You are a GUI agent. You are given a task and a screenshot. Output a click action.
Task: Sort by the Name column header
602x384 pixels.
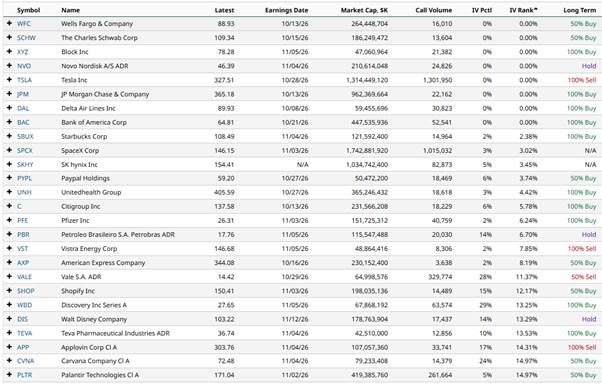[x=71, y=10]
